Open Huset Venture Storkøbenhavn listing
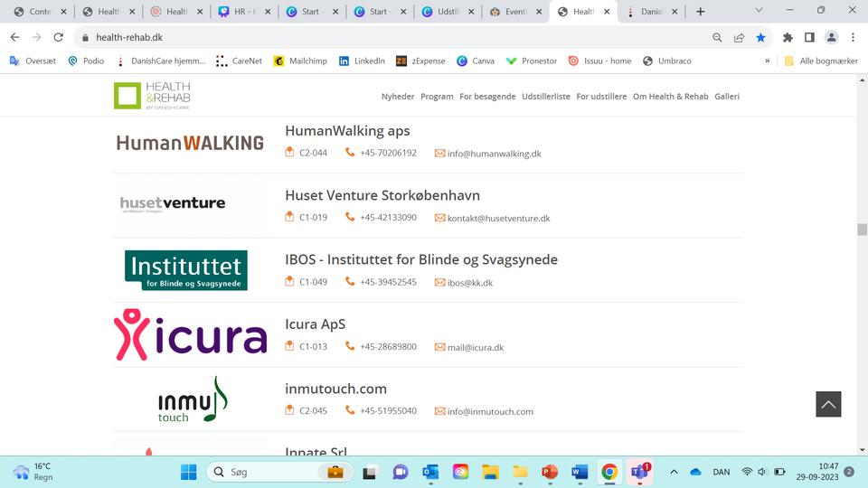868x488 pixels. click(382, 195)
